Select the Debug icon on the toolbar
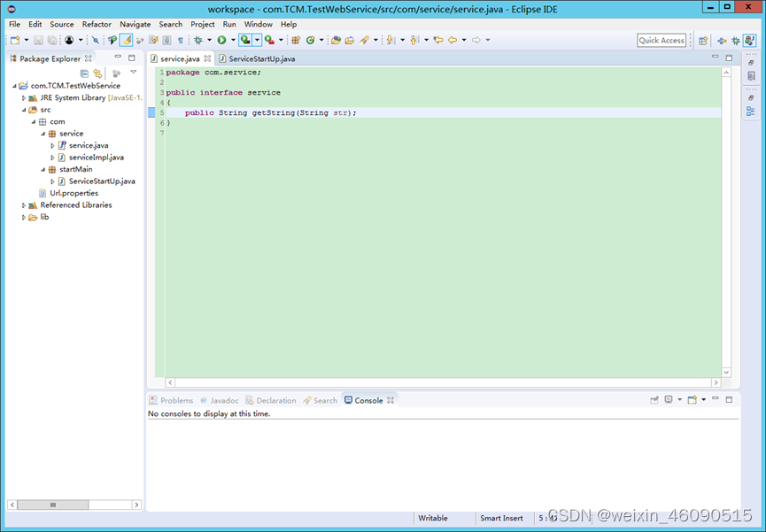This screenshot has height=532, width=766. pos(200,40)
